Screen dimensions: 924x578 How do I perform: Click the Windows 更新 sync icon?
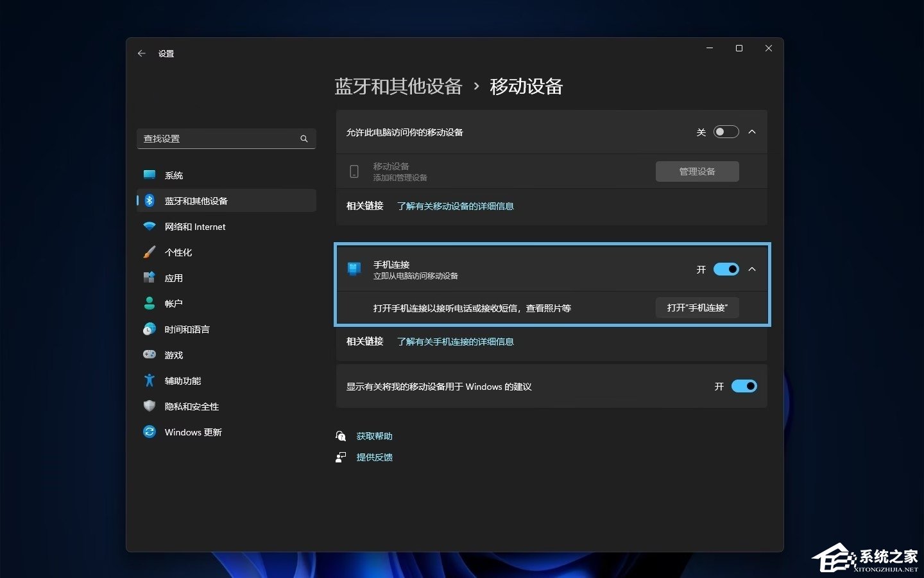[x=150, y=432]
